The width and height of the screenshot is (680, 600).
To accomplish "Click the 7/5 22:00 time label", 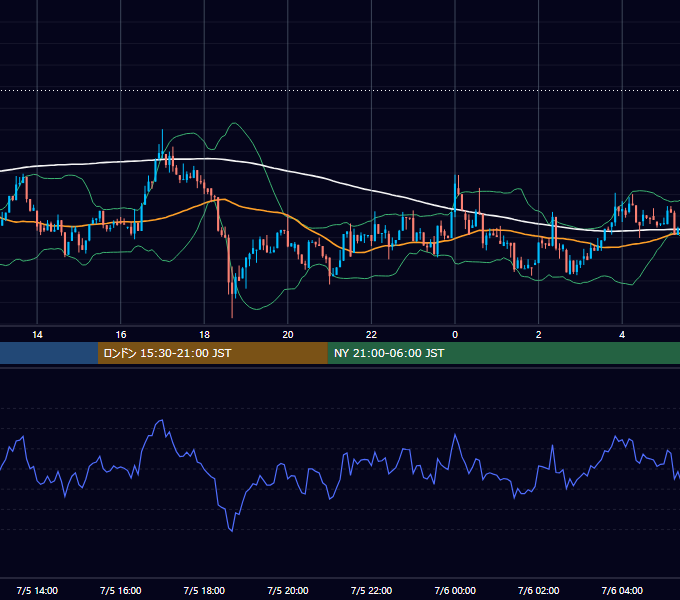I will (371, 590).
